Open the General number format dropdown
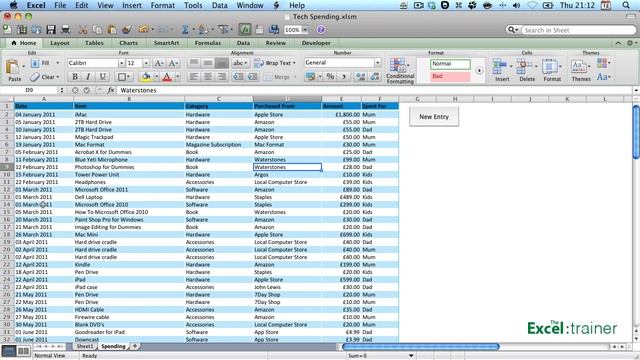Viewport: 640px width, 360px height. (x=378, y=63)
